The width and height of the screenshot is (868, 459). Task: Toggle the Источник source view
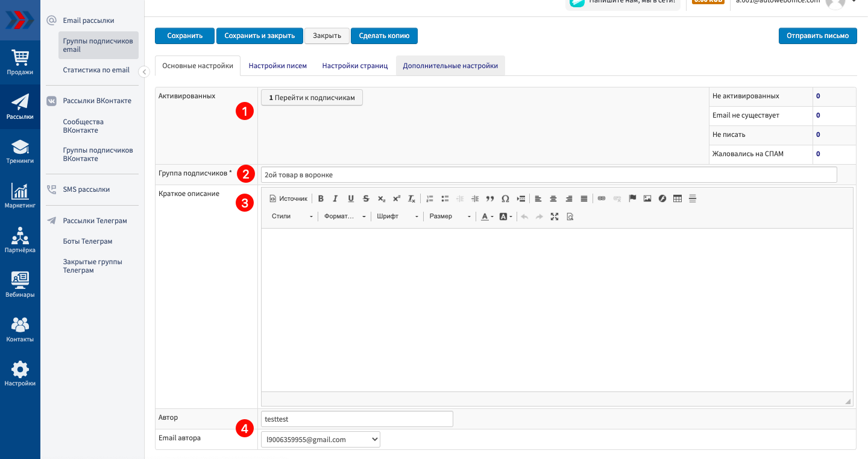pyautogui.click(x=288, y=198)
